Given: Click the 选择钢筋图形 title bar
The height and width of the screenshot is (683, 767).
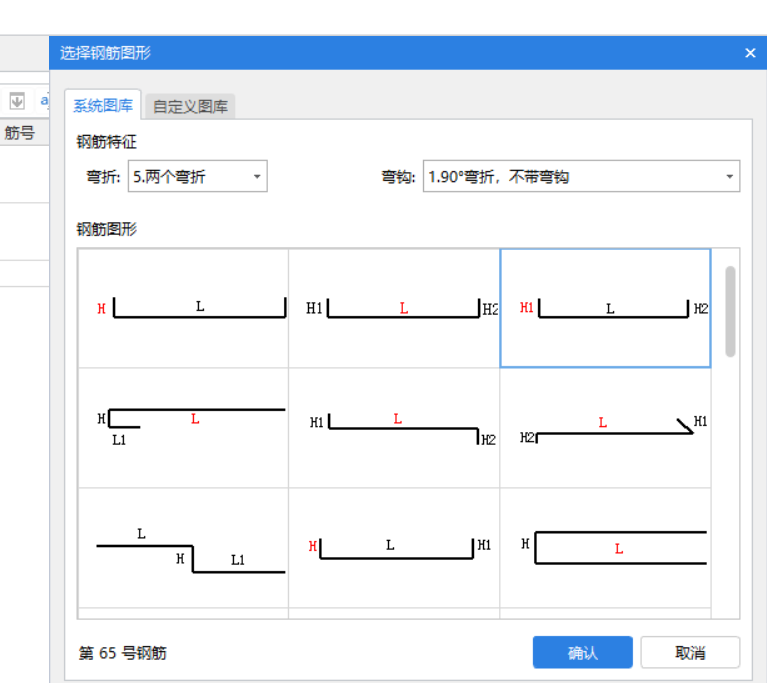Looking at the screenshot, I should pyautogui.click(x=400, y=53).
